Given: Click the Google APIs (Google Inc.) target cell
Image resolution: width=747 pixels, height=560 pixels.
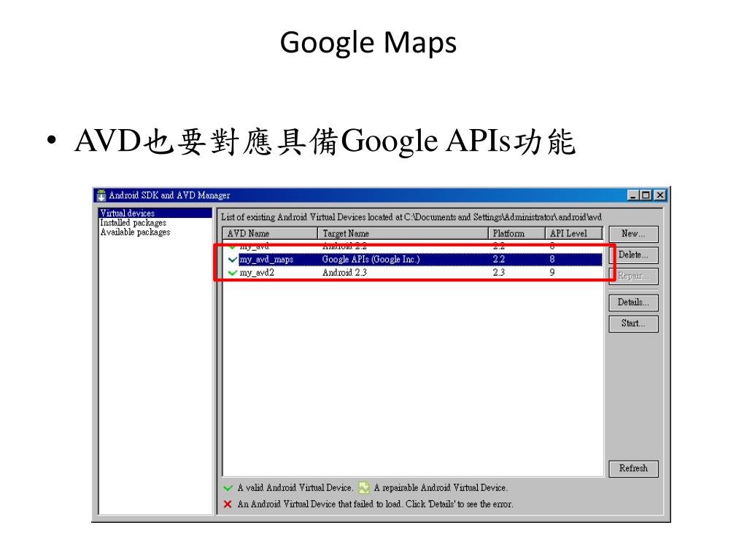Looking at the screenshot, I should point(371,260).
